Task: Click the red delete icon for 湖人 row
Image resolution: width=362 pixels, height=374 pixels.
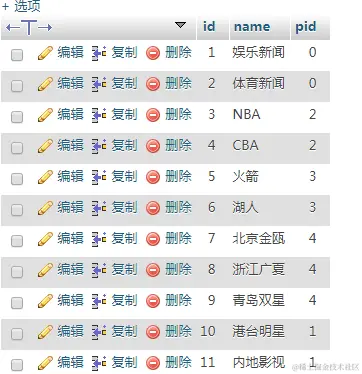Action: [x=153, y=208]
